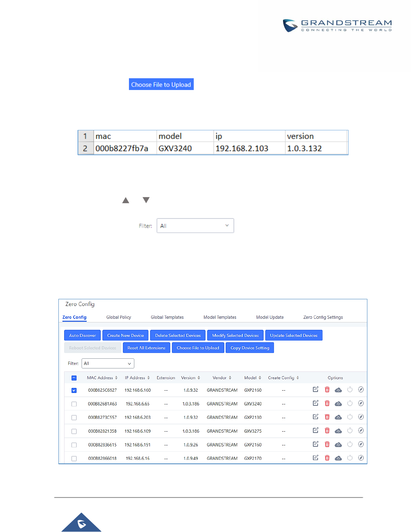Click the gray ascending sort triangle
Screen dimensions: 411x532
[x=126, y=200]
